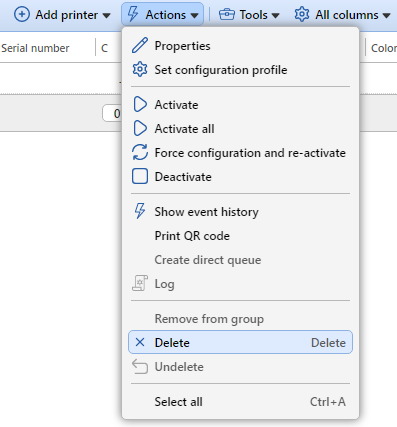Expand the Tools dropdown arrow
Viewport: 397px width, 427px height.
pos(275,16)
